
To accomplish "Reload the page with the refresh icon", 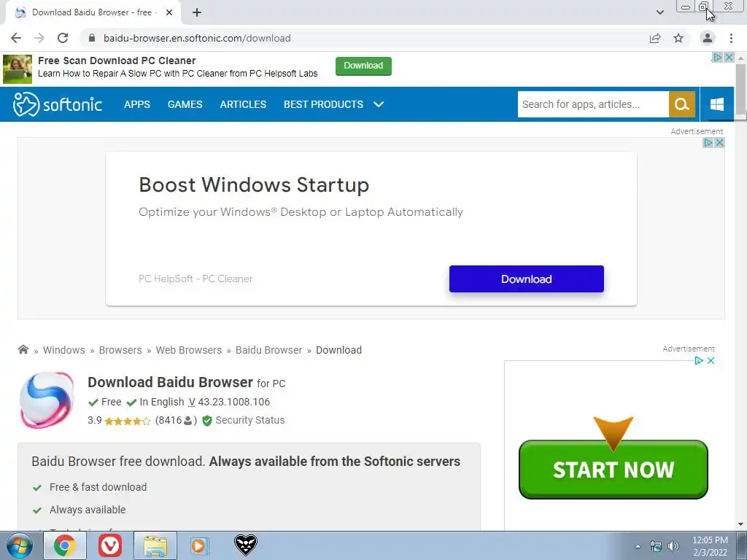I will 63,38.
